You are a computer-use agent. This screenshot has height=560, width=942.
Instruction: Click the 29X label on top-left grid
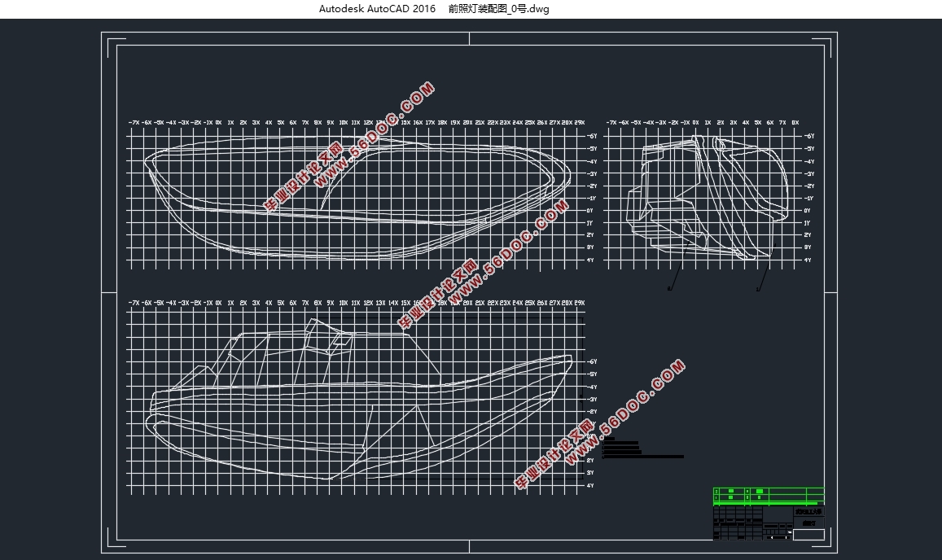pos(580,122)
